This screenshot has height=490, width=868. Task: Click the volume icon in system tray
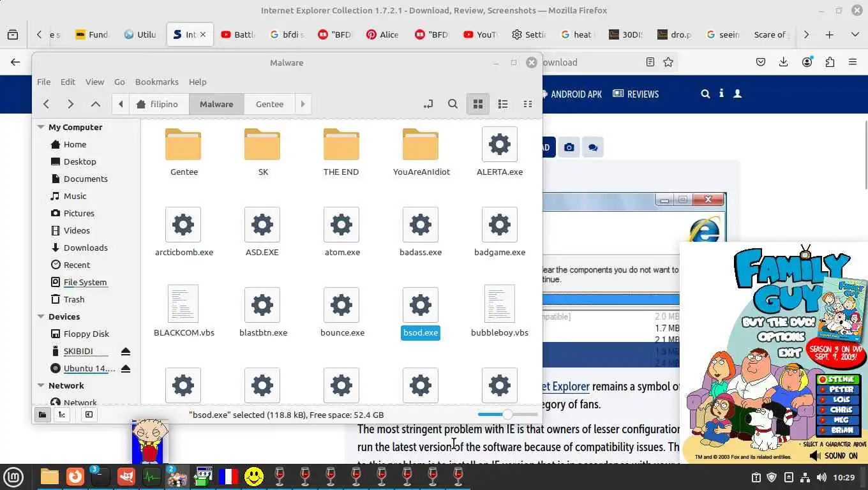coord(821,477)
